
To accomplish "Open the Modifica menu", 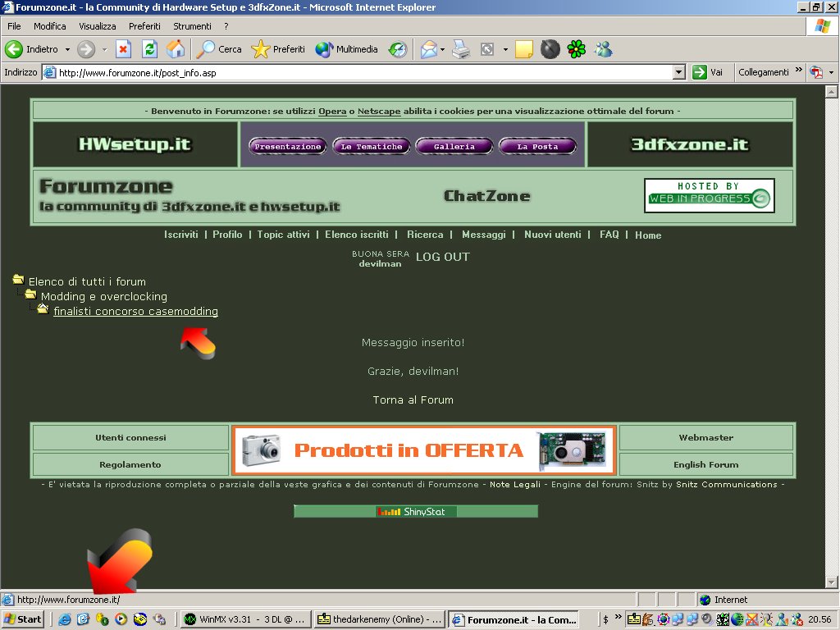I will coord(50,26).
